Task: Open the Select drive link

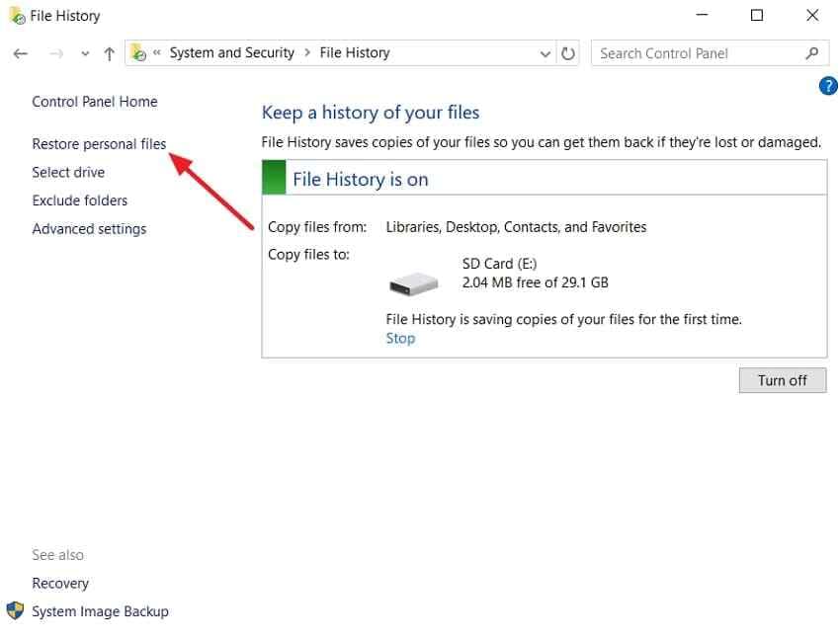Action: [x=68, y=173]
